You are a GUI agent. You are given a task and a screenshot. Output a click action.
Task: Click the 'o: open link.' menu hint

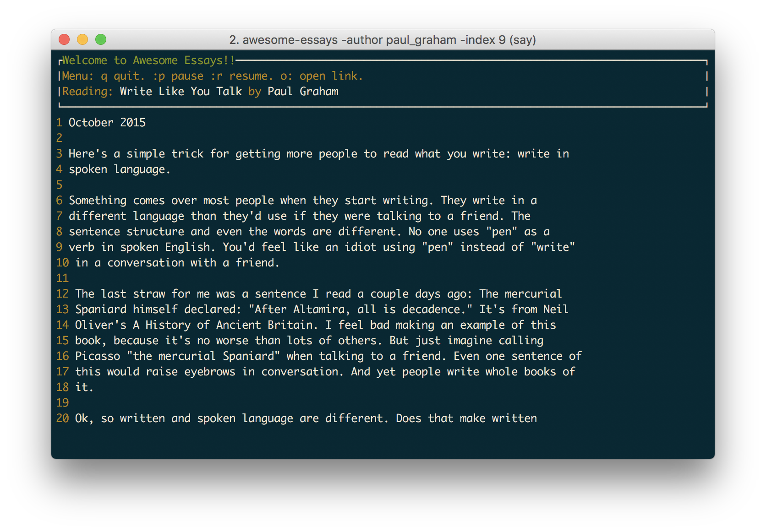click(322, 76)
